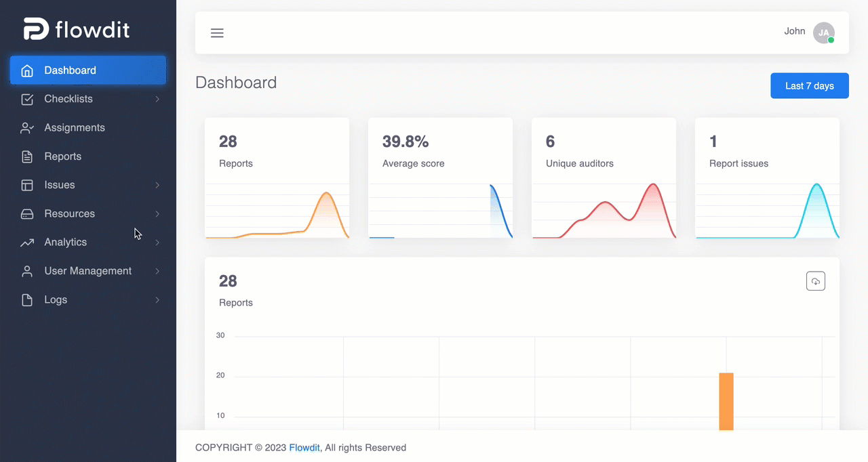Click the John username label
868x462 pixels.
(x=795, y=31)
